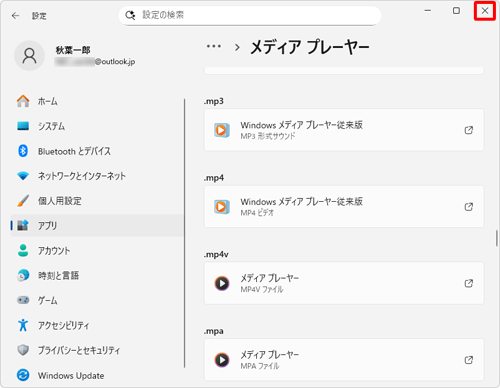Screen dimensions: 500x388
Task: Open 個人用設定 menu label
Action: tap(60, 201)
